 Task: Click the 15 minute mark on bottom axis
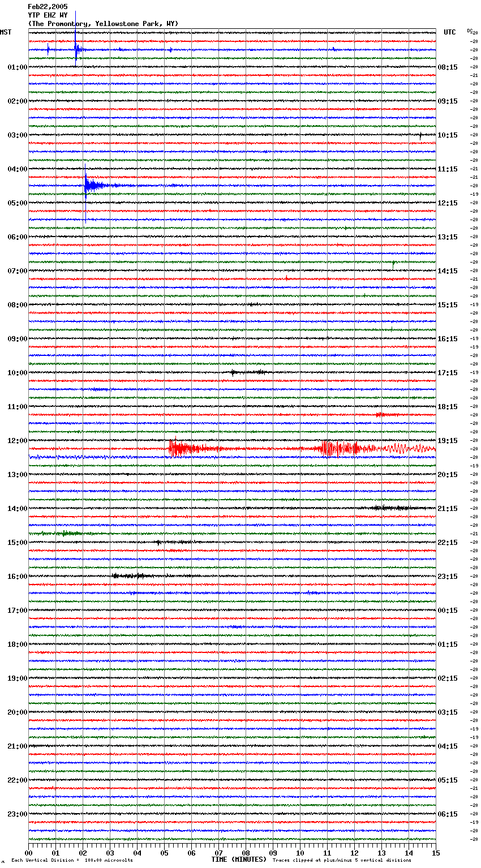pos(436,853)
